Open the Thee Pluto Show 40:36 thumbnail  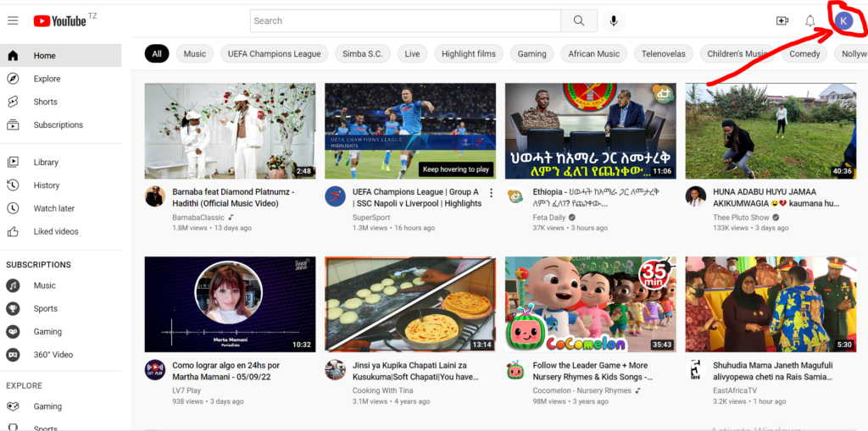(771, 131)
